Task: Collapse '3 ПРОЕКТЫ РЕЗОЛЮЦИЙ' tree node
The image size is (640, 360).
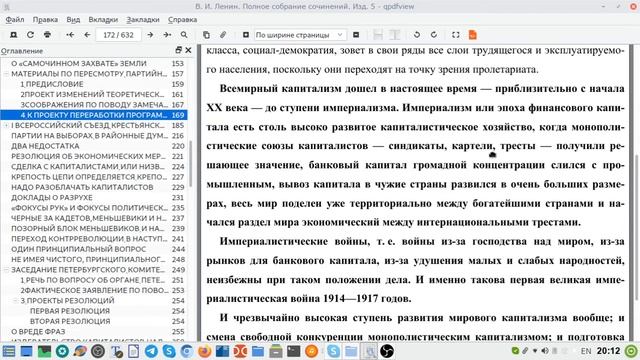Action: tap(16, 301)
